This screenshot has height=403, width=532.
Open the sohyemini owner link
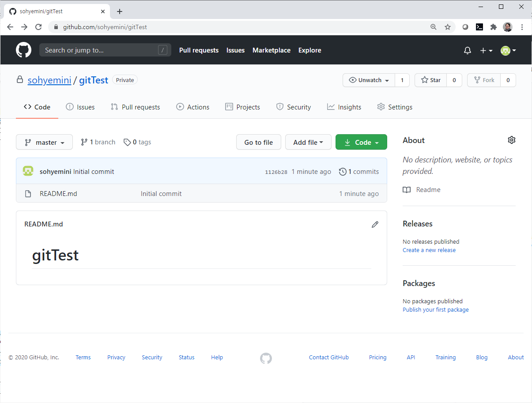tap(49, 80)
